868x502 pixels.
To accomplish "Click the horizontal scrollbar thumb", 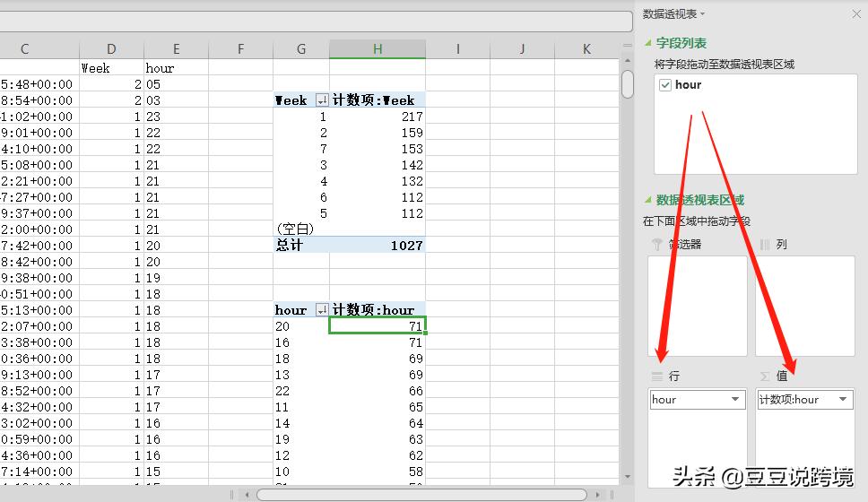I will pyautogui.click(x=421, y=494).
